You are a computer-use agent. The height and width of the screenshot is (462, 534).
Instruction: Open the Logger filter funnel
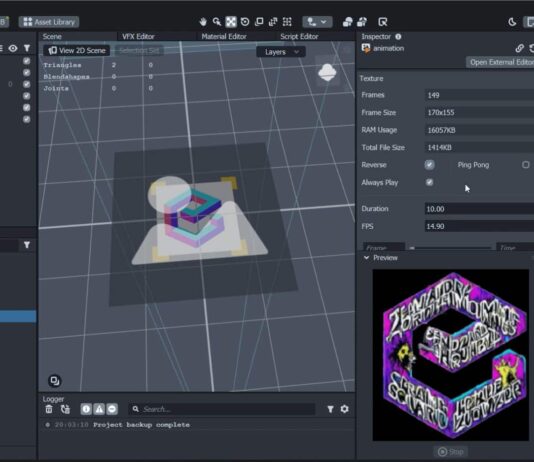click(330, 409)
